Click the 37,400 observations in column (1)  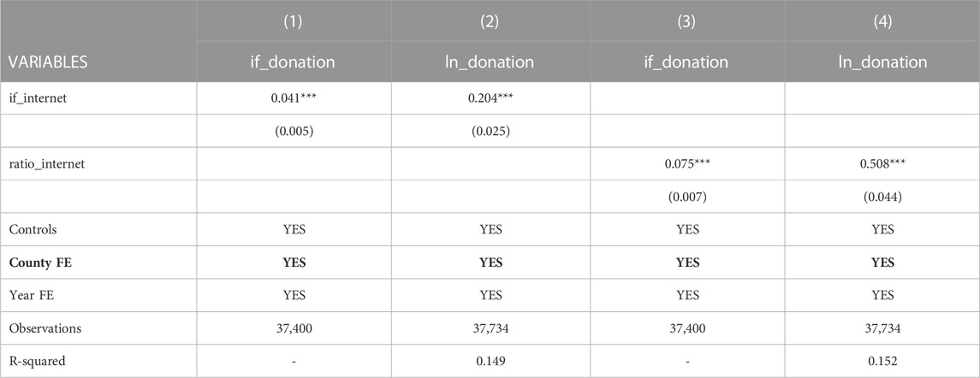[294, 328]
